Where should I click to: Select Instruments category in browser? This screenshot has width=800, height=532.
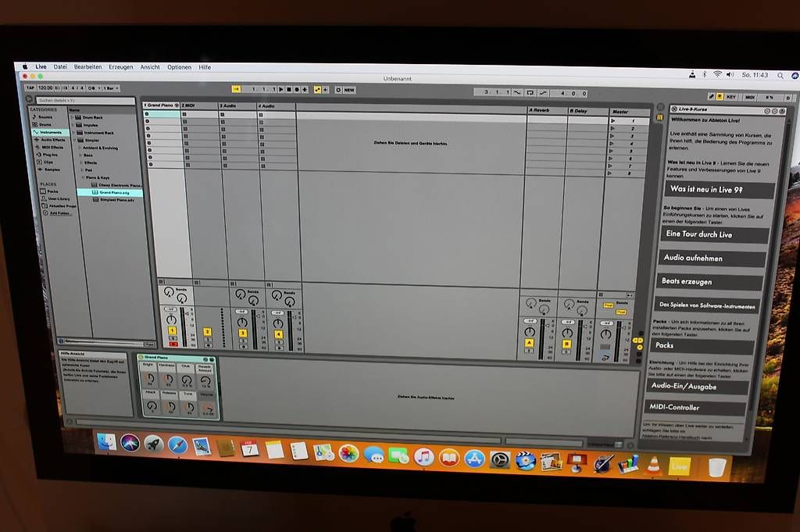click(x=50, y=132)
